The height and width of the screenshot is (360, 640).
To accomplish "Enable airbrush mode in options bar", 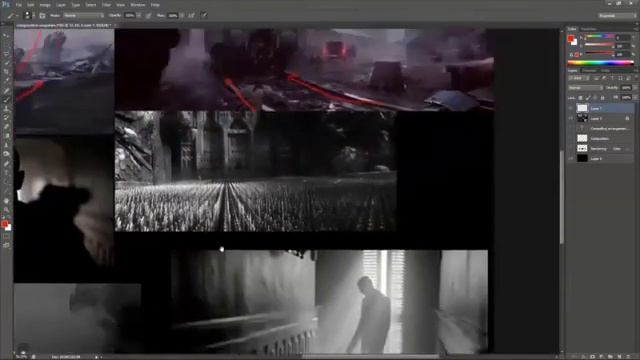I will (191, 16).
